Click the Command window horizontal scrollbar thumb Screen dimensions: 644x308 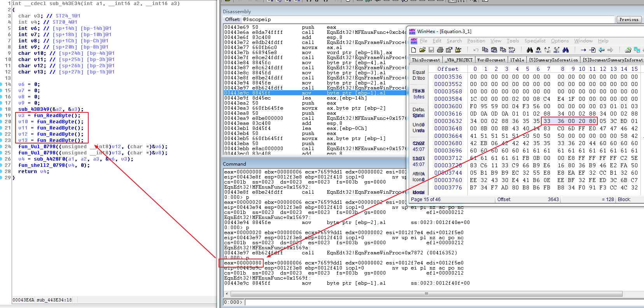pyautogui.click(x=426, y=294)
